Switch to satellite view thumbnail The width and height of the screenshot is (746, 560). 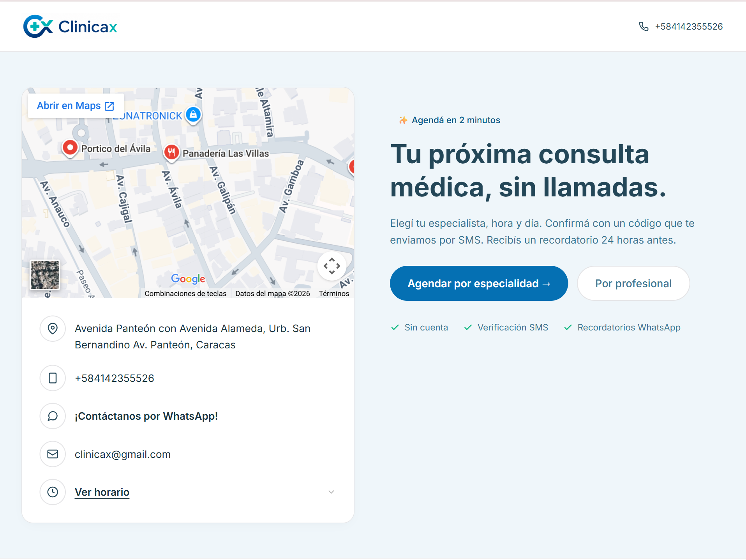[x=45, y=275]
